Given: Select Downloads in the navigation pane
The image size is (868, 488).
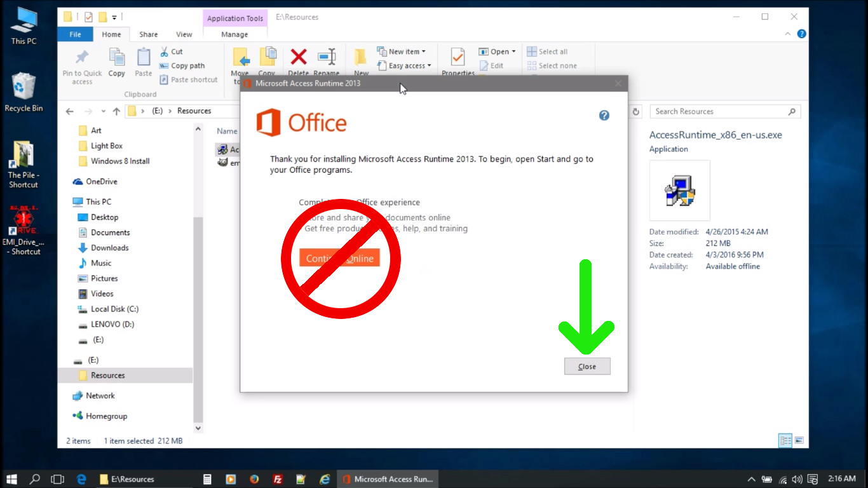Looking at the screenshot, I should point(103,248).
